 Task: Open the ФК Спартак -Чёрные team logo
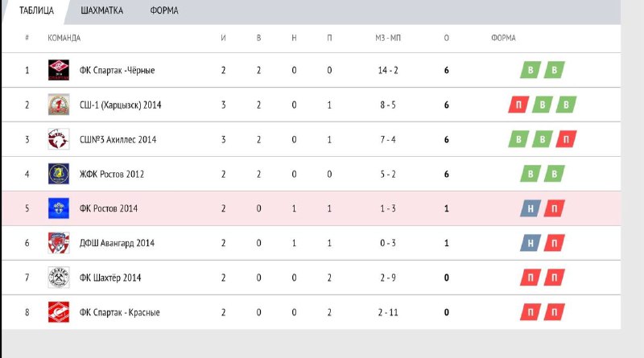pyautogui.click(x=59, y=70)
